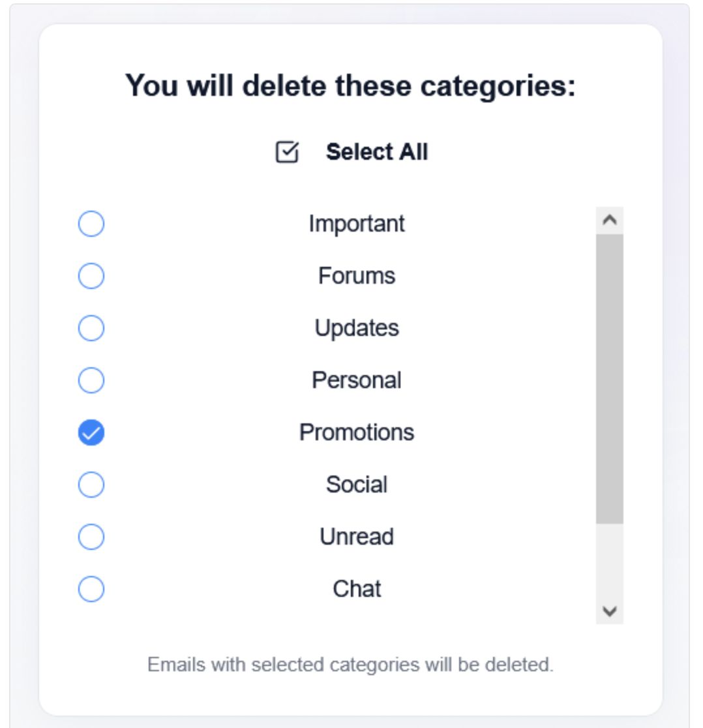Viewport: 703px width, 728px height.
Task: Click the Unread label text
Action: point(357,537)
